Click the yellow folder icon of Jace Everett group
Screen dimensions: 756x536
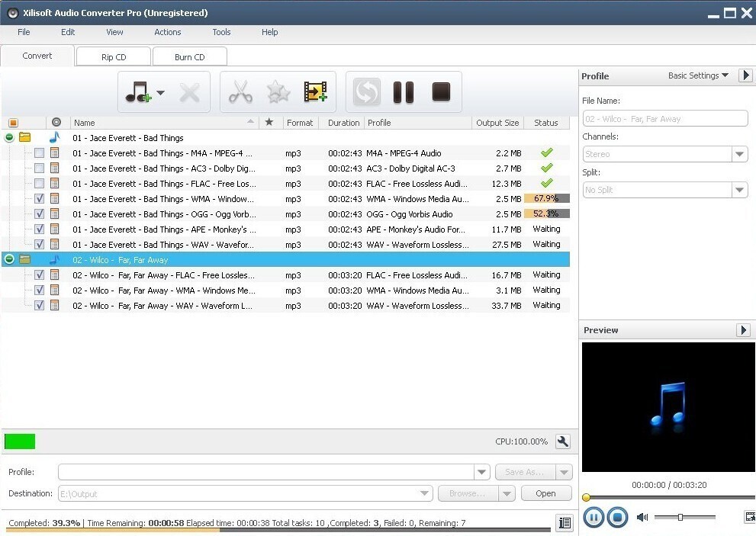24,137
